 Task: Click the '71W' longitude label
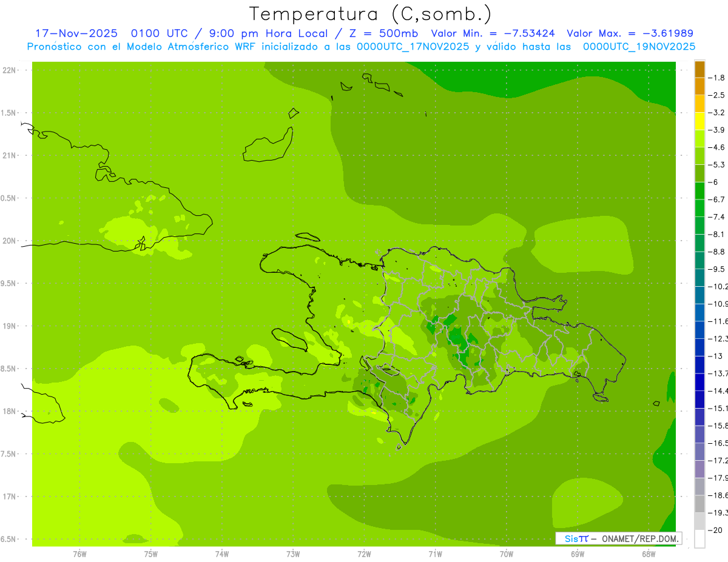[x=435, y=554]
